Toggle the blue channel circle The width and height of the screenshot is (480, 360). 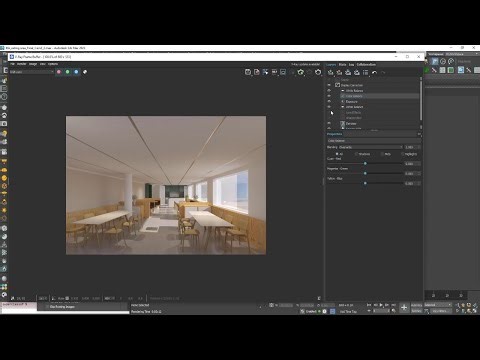click(x=76, y=72)
